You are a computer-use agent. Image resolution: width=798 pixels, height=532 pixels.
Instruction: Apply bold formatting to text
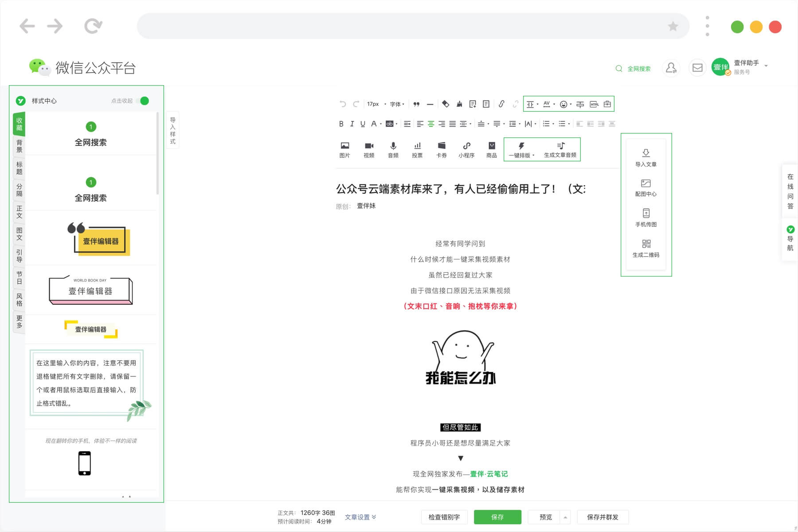pyautogui.click(x=341, y=123)
